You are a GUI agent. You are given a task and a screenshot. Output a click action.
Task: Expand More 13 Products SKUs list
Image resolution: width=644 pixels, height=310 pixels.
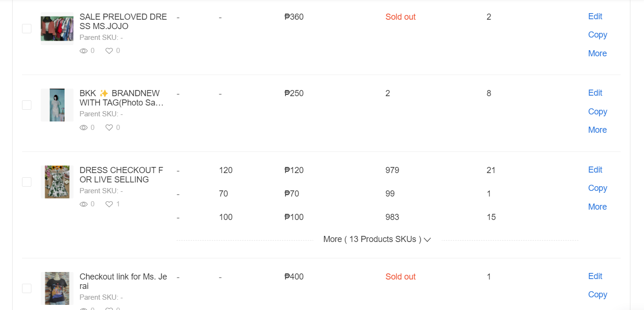click(x=377, y=239)
